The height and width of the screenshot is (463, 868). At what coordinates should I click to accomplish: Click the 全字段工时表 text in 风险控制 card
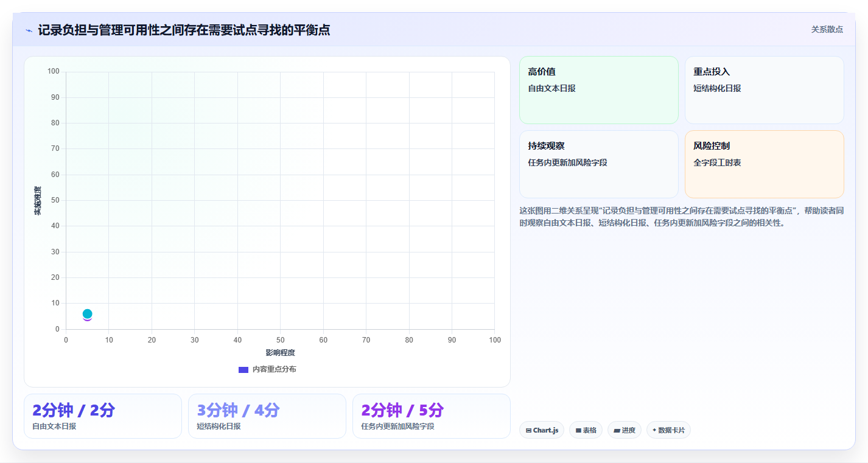(717, 163)
